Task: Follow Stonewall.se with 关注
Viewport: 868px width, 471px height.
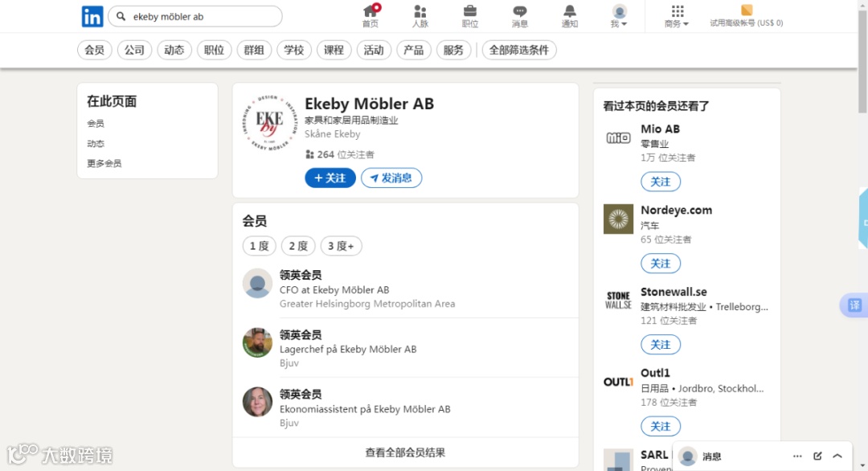Action: click(661, 345)
